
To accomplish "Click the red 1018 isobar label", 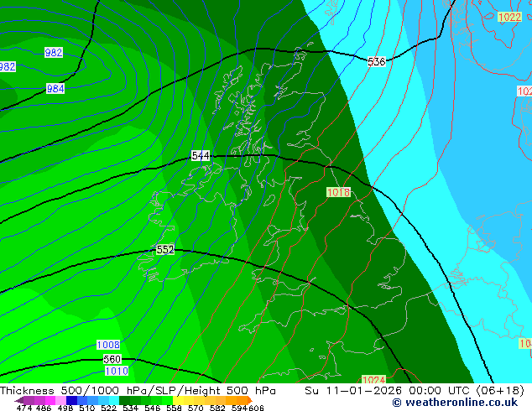I will [x=338, y=192].
